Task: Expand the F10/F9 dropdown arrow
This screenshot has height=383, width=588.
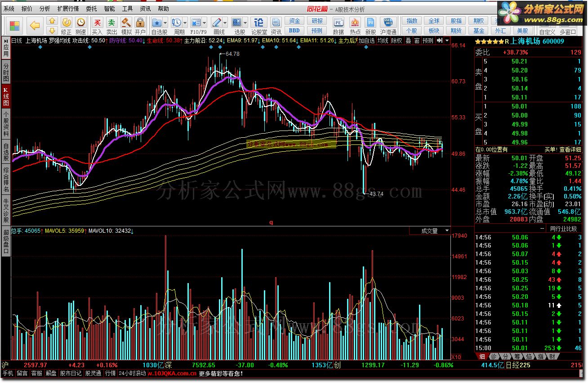Action: click(204, 22)
